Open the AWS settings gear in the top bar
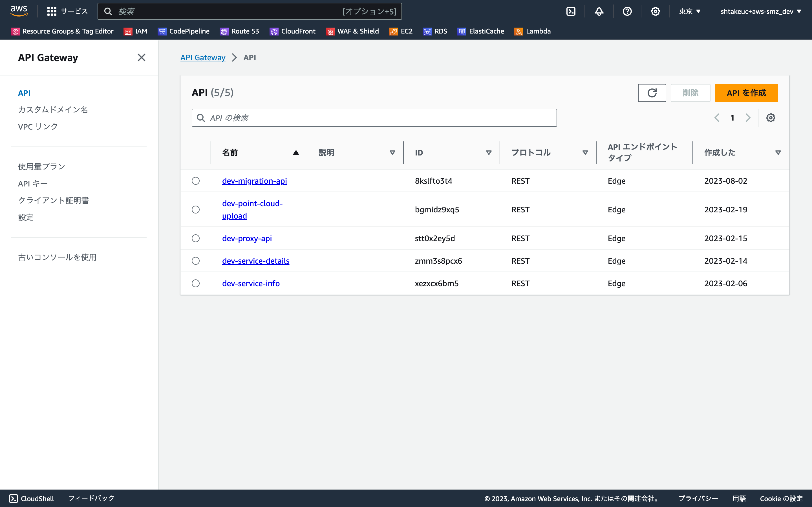The image size is (812, 507). pyautogui.click(x=655, y=11)
